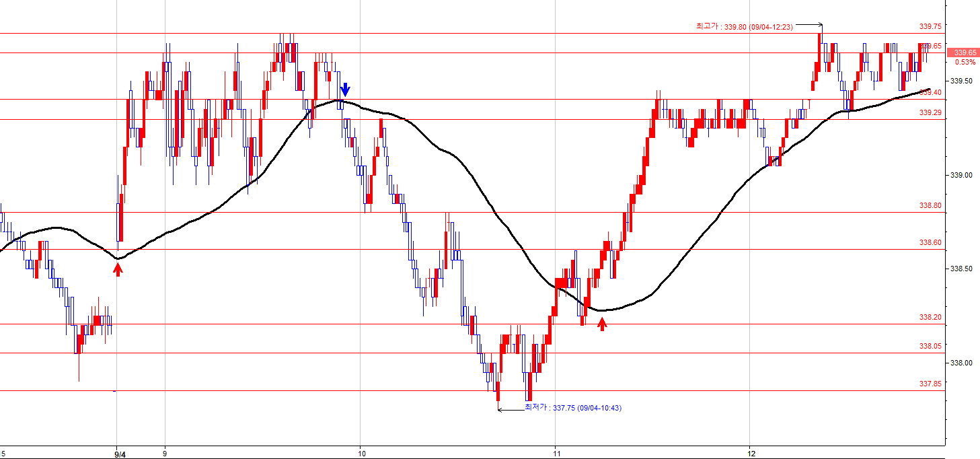This screenshot has width=980, height=459.
Task: Click the 최고가 339.80 high annotation
Action: [x=744, y=27]
